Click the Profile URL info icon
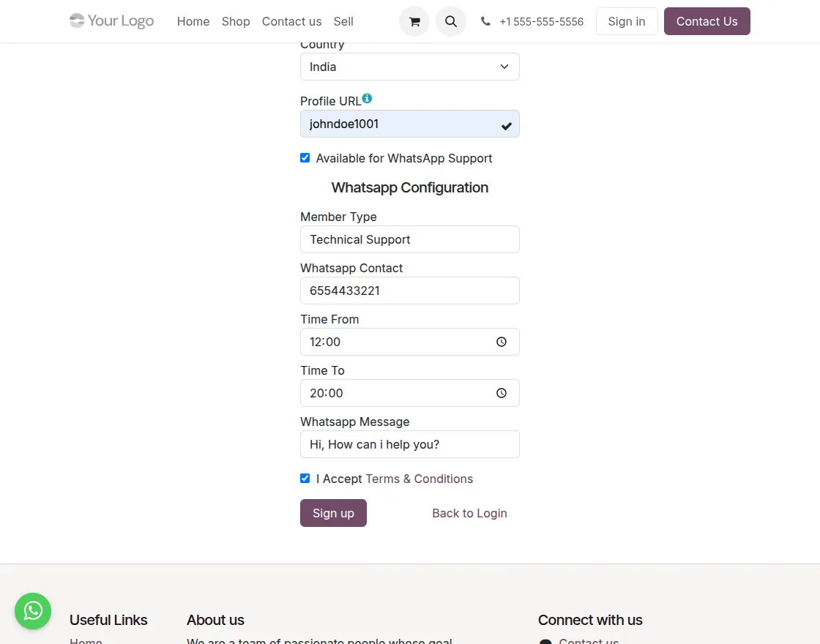 click(367, 98)
